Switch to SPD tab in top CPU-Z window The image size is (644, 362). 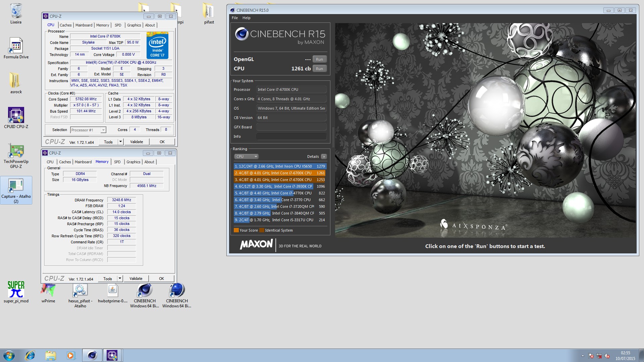pyautogui.click(x=118, y=25)
